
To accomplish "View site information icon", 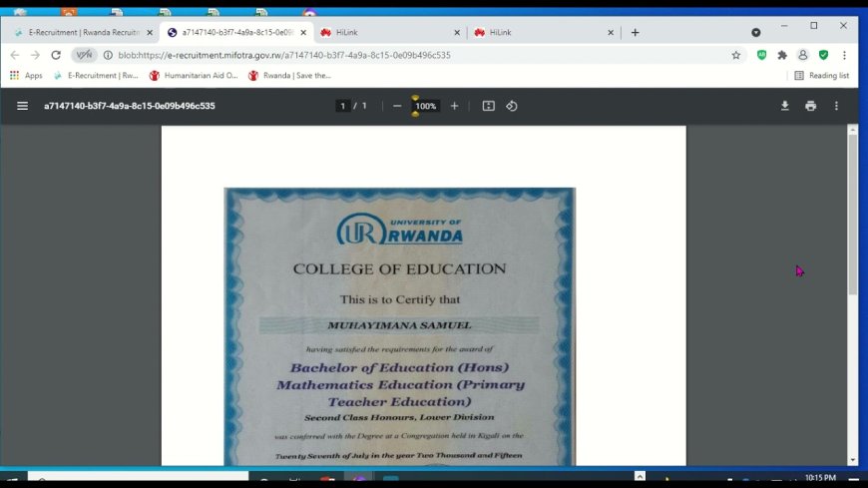I will click(108, 55).
